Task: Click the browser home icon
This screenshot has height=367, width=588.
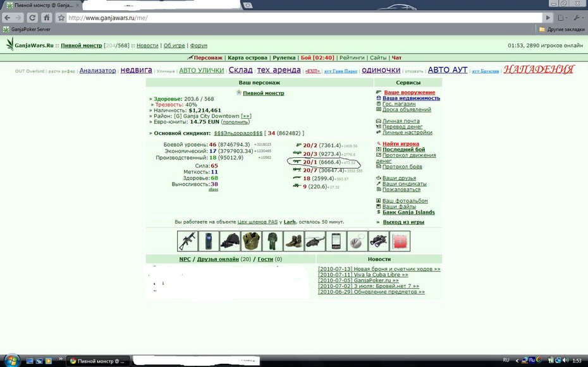Action: 47,18
